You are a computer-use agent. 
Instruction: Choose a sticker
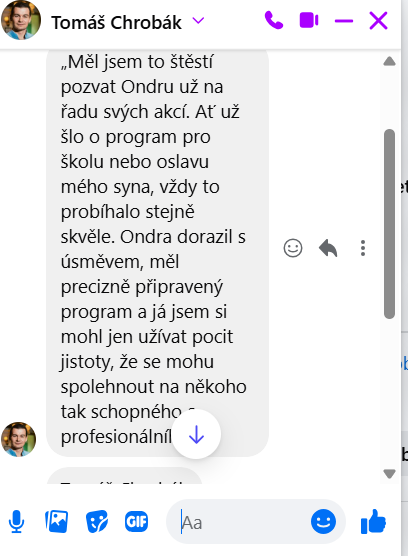pos(96,521)
